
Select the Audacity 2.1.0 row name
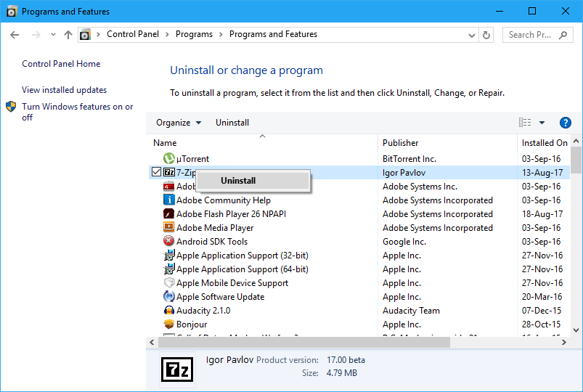pos(203,311)
